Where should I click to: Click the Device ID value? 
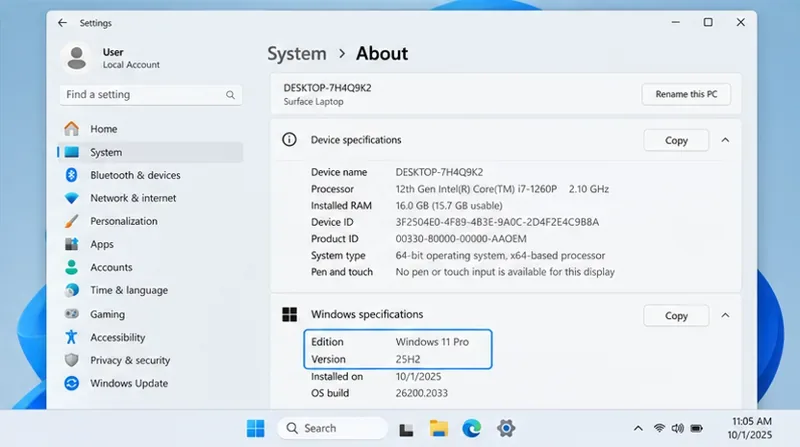pos(497,222)
